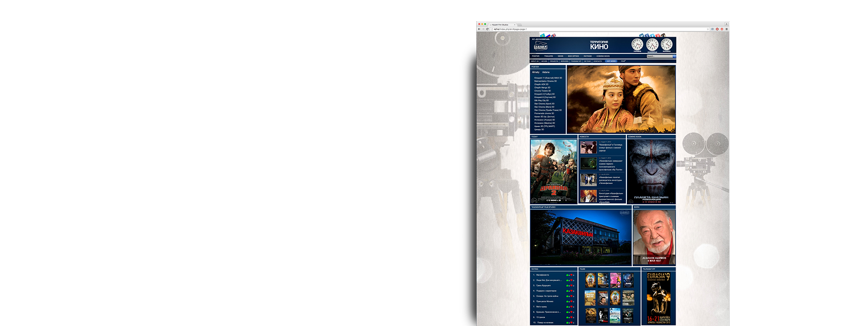Click the Russian flag language icon
Viewport: 868px width, 326px height.
tap(548, 35)
